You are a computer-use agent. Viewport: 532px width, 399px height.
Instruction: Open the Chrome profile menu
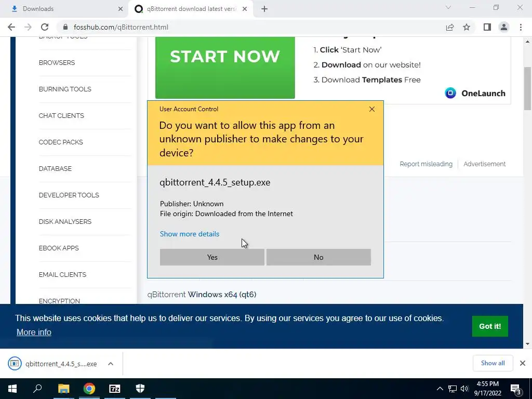tap(504, 27)
